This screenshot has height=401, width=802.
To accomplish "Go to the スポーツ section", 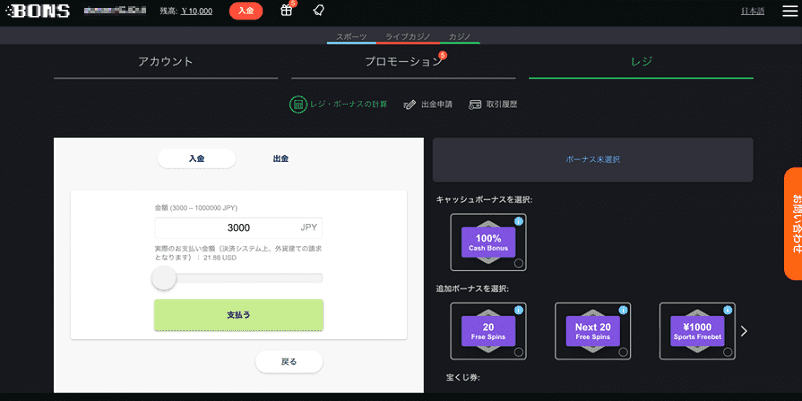I will [x=351, y=37].
